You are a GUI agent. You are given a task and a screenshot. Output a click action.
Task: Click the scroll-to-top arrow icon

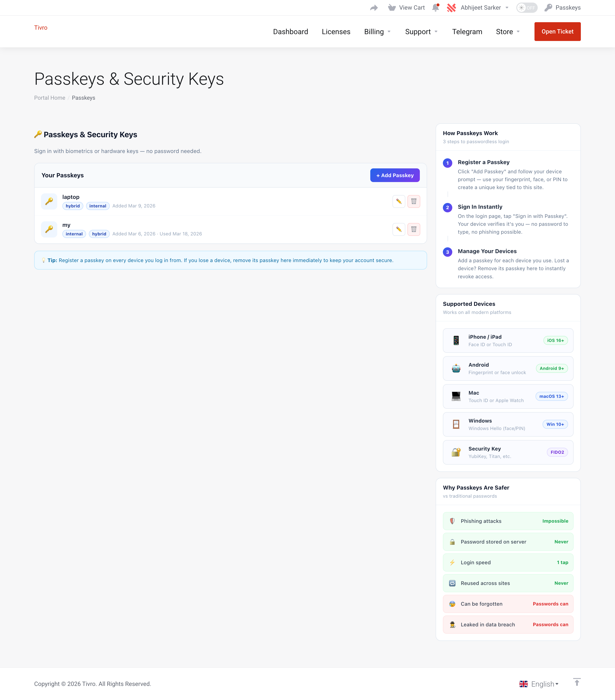pyautogui.click(x=577, y=682)
